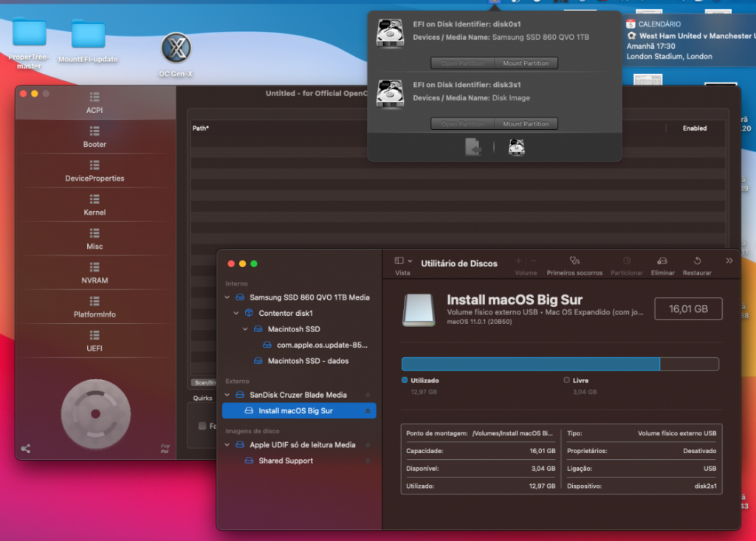Image resolution: width=756 pixels, height=541 pixels.
Task: Eject the SanDisk Cruzer Blade Media disk
Action: [368, 395]
